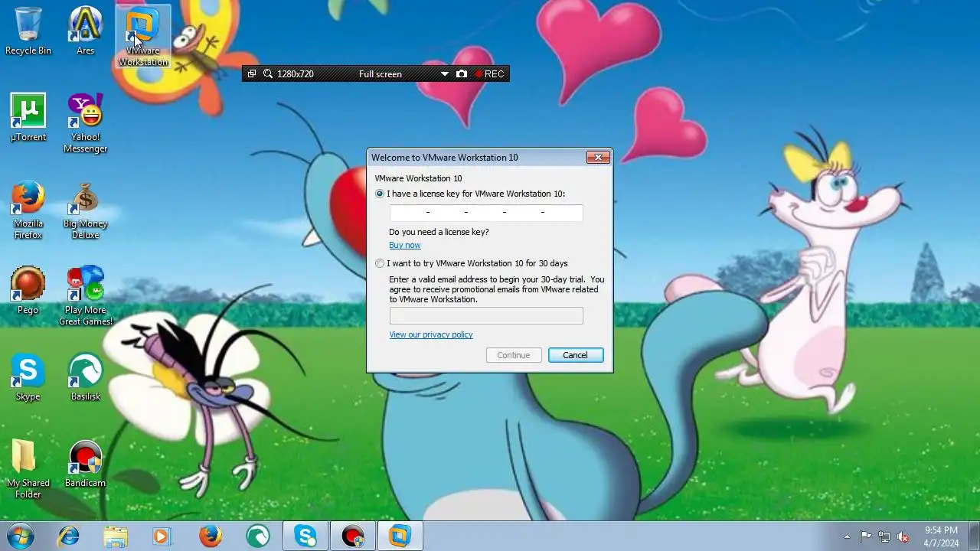980x551 pixels.
Task: Select the Play More Great Games! icon
Action: (85, 295)
